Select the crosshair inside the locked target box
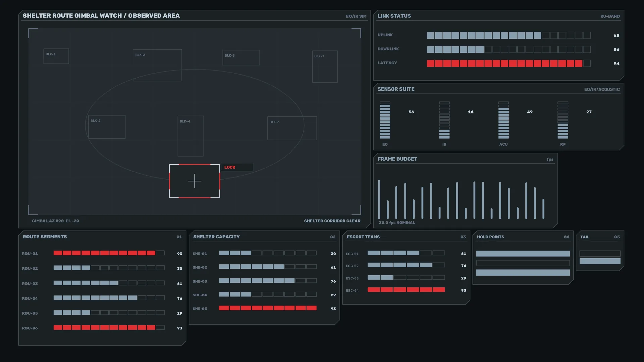 click(195, 181)
